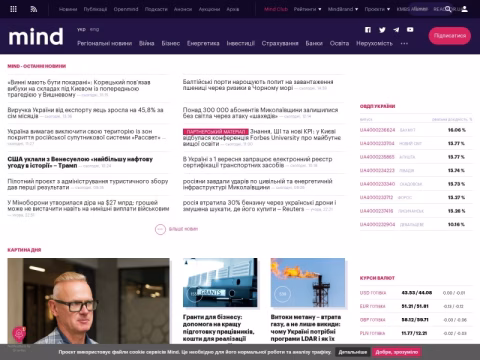Image resolution: width=480 pixels, height=360 pixels.
Task: Open the Новини top menu item
Action: click(68, 9)
